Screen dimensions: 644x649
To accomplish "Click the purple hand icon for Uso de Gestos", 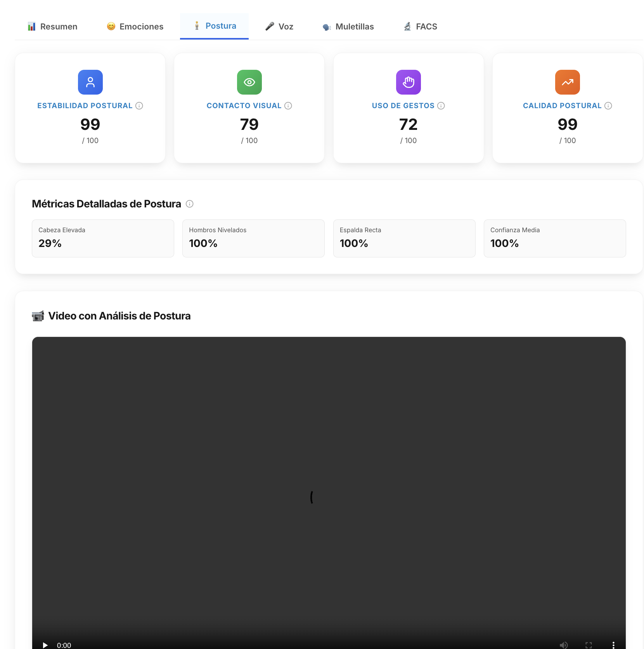I will (409, 82).
